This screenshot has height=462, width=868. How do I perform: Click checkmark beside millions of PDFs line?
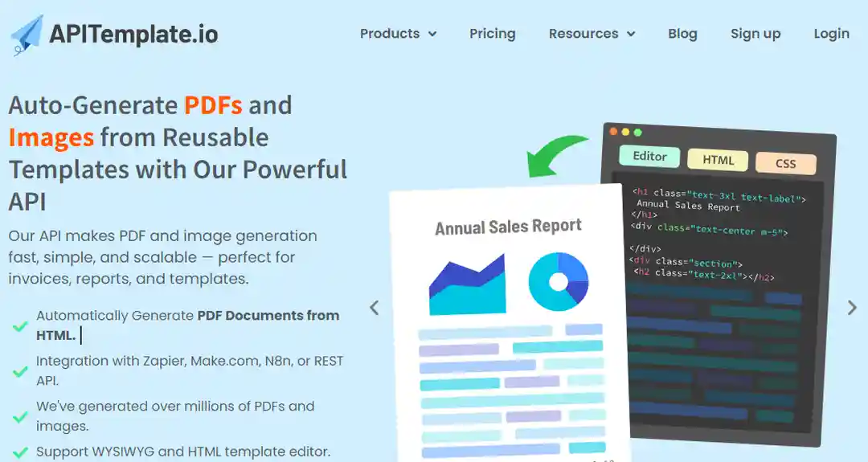click(x=20, y=416)
